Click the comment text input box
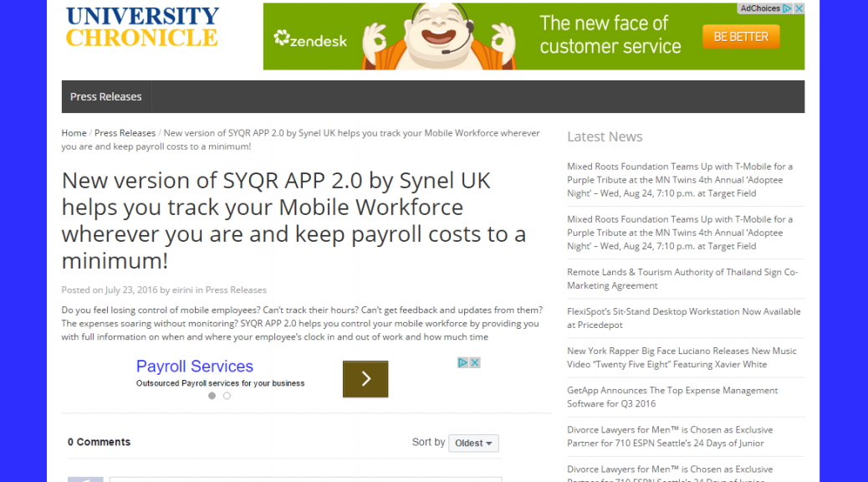Image resolution: width=868 pixels, height=482 pixels. pos(305,479)
